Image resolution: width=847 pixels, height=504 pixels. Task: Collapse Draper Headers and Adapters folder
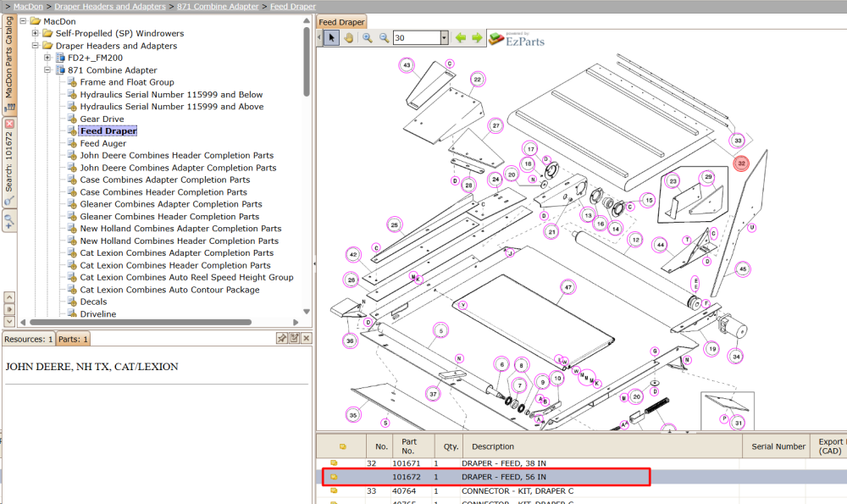pyautogui.click(x=35, y=46)
